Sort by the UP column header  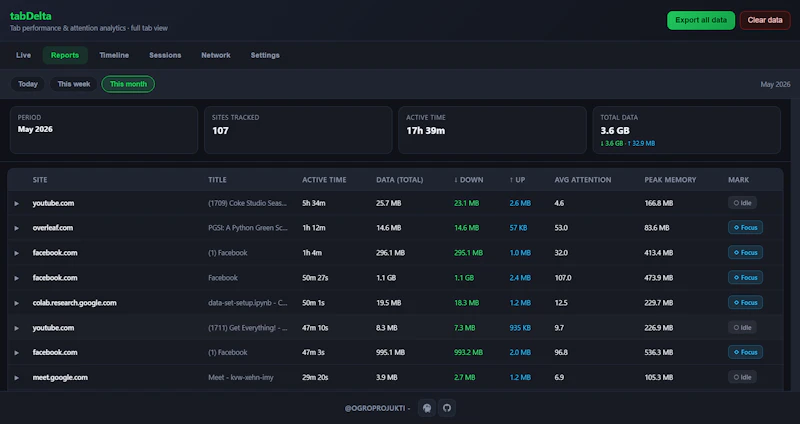click(517, 180)
